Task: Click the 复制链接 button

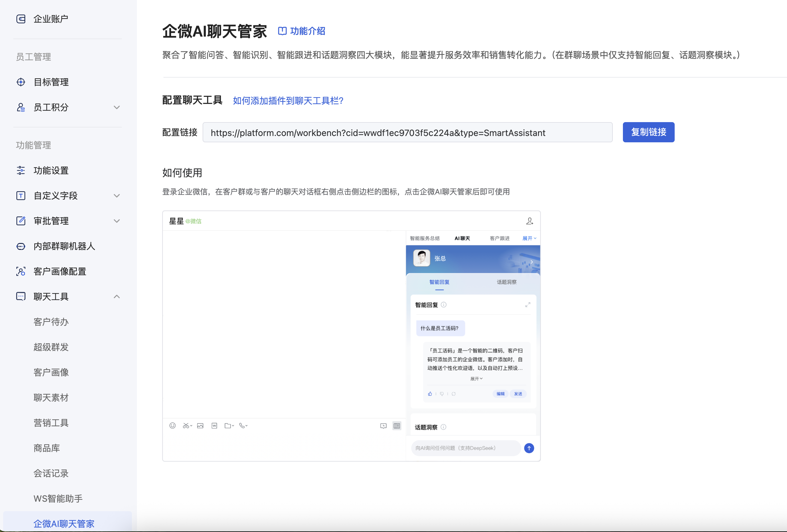Action: click(648, 132)
